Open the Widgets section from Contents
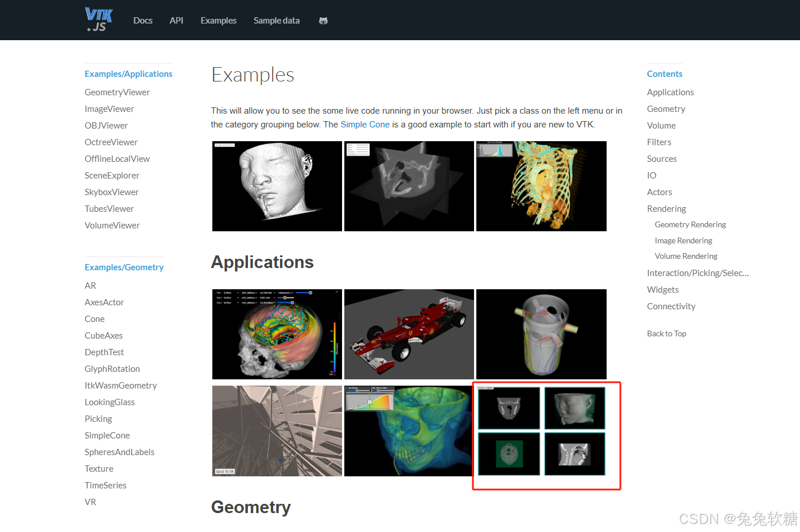This screenshot has height=532, width=800. (x=662, y=289)
